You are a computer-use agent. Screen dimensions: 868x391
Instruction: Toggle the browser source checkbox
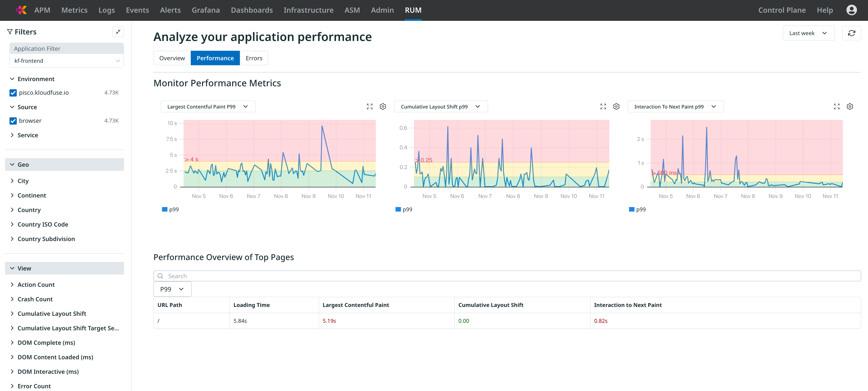pyautogui.click(x=13, y=121)
